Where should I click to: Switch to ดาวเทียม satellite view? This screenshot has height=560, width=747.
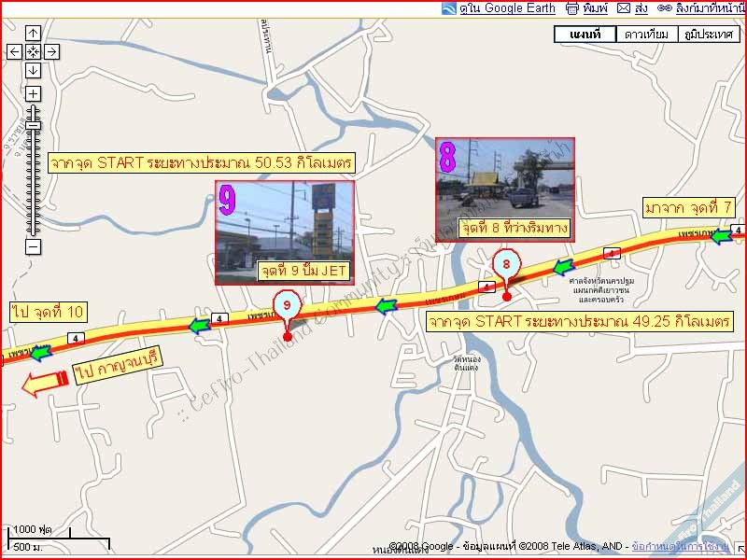[646, 35]
